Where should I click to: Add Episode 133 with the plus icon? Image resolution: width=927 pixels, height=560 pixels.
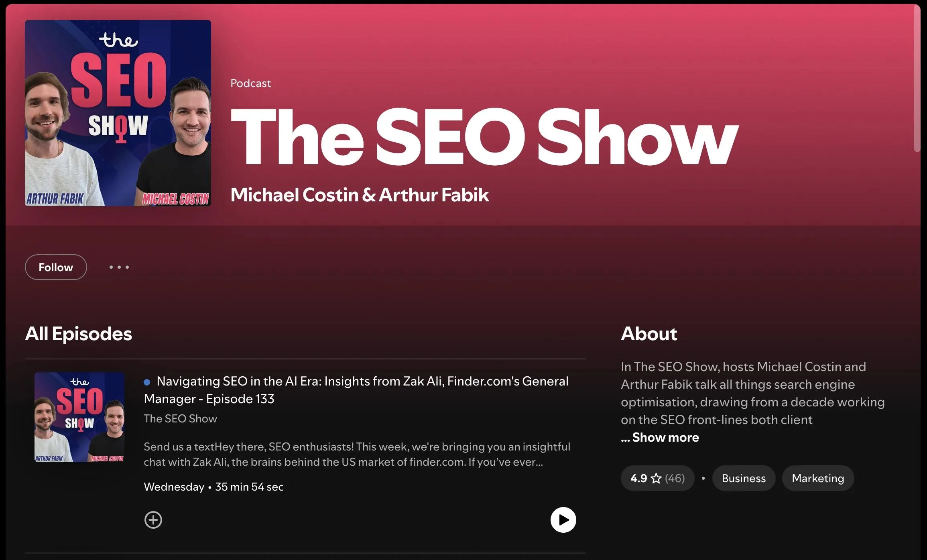pos(153,520)
